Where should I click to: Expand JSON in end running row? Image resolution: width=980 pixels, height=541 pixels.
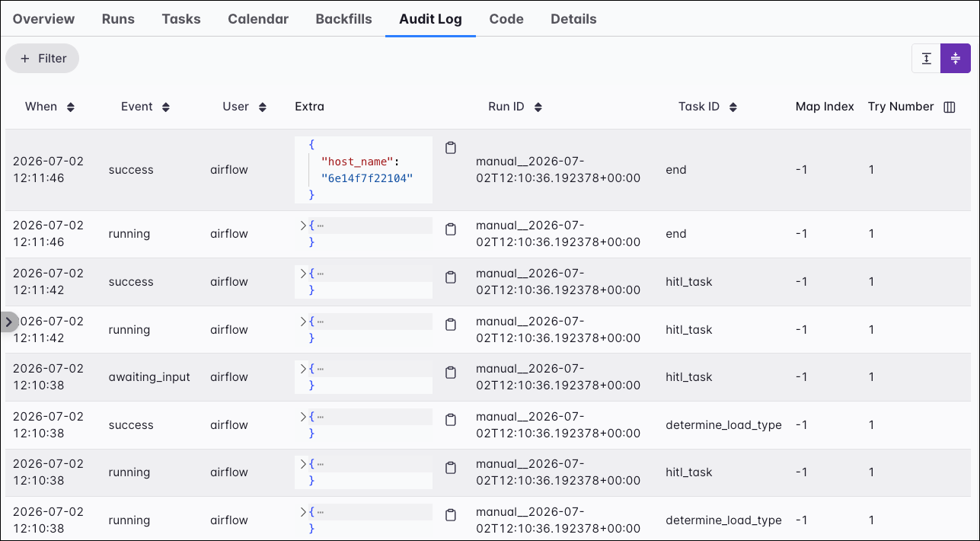(x=302, y=226)
